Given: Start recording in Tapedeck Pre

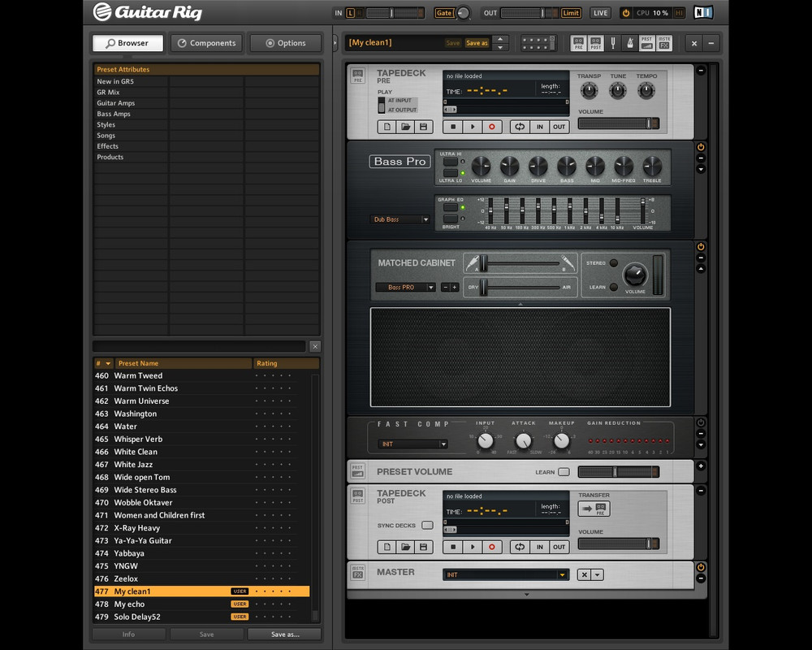Looking at the screenshot, I should [492, 127].
